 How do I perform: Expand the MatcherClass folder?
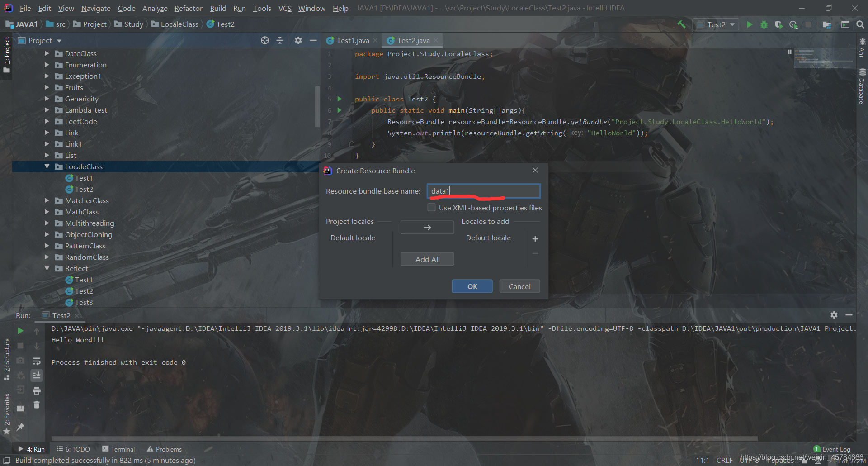(x=47, y=200)
